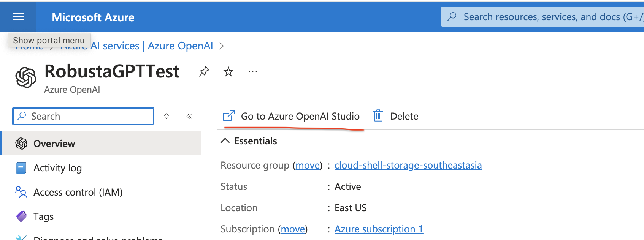The width and height of the screenshot is (644, 240).
Task: Select Overview in the resource menu
Action: (x=101, y=143)
